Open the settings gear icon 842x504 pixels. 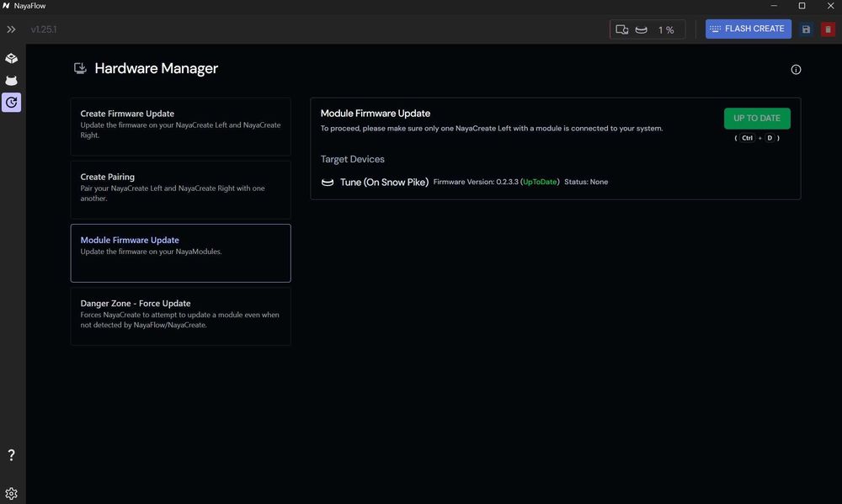pos(11,493)
